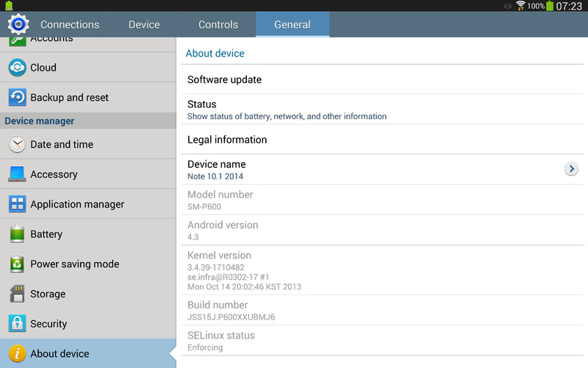Switch to the Connections tab

[x=70, y=24]
